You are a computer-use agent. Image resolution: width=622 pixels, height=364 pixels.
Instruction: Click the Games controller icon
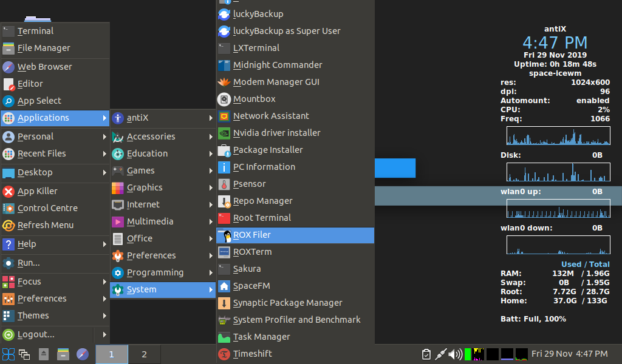coord(118,170)
